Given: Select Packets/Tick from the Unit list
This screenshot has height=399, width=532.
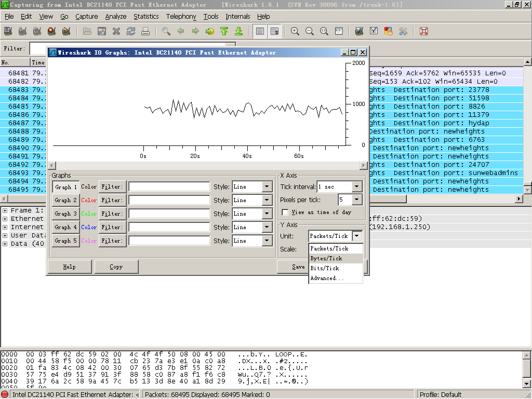Looking at the screenshot, I should 336,249.
